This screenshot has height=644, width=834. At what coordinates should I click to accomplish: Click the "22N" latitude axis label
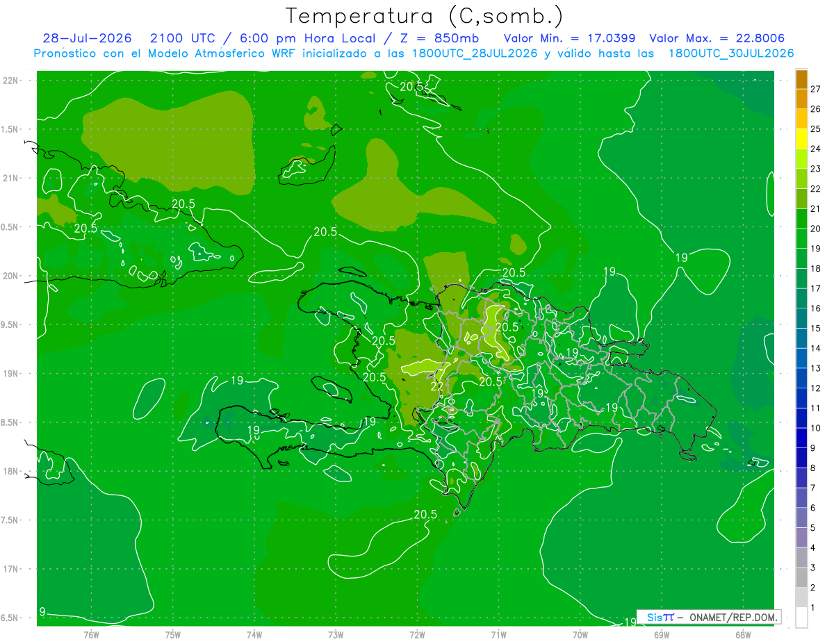(10, 80)
